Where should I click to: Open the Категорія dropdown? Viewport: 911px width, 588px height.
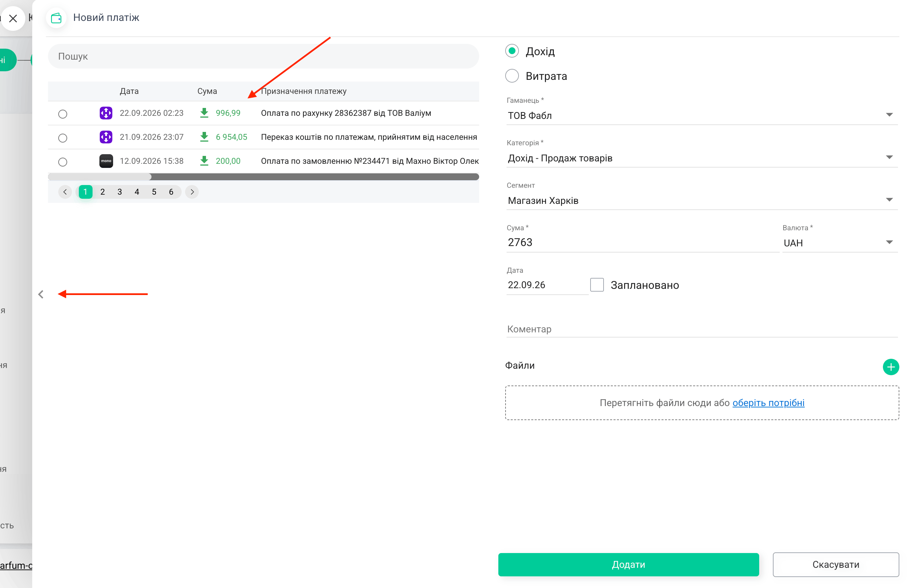point(702,158)
